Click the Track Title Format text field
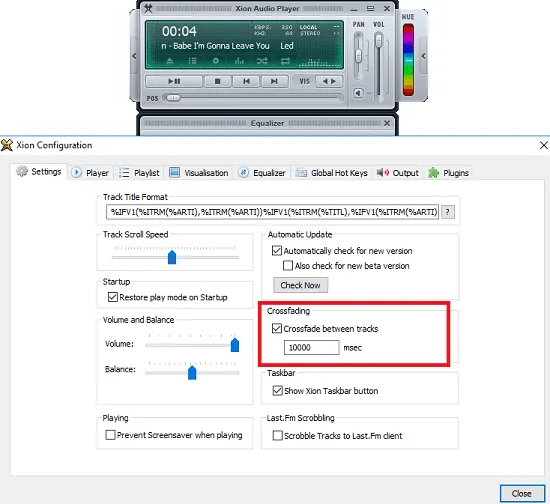The height and width of the screenshot is (504, 550). 272,212
